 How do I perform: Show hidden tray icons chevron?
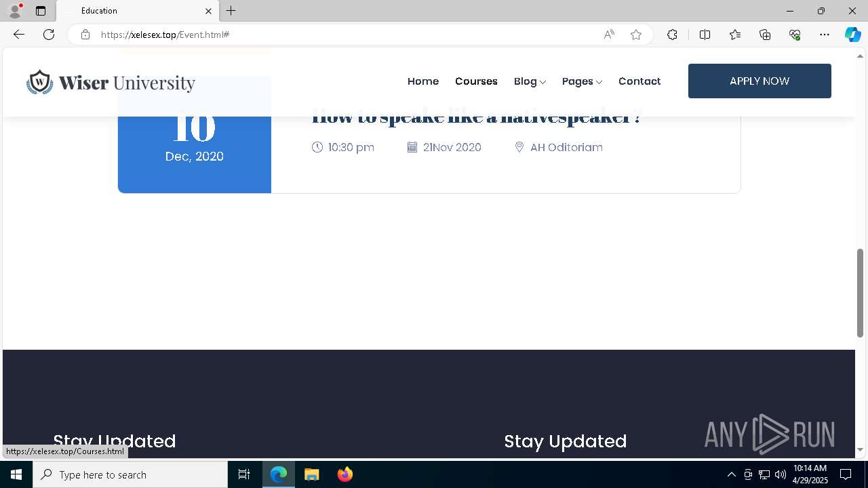coord(732,474)
